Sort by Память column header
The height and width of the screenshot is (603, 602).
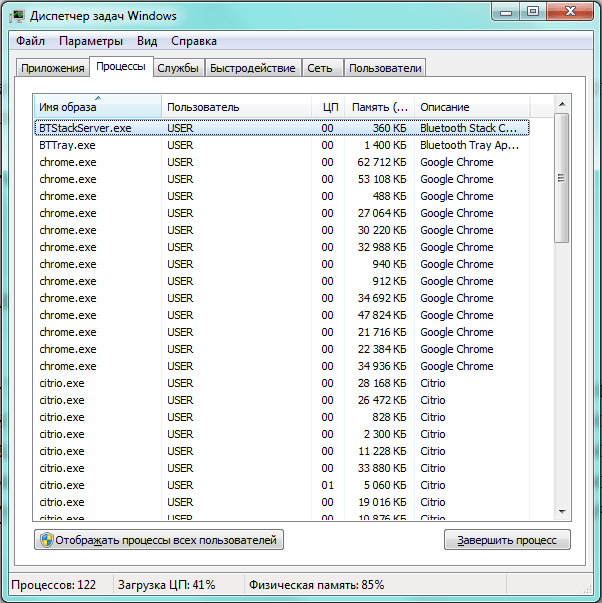point(379,106)
